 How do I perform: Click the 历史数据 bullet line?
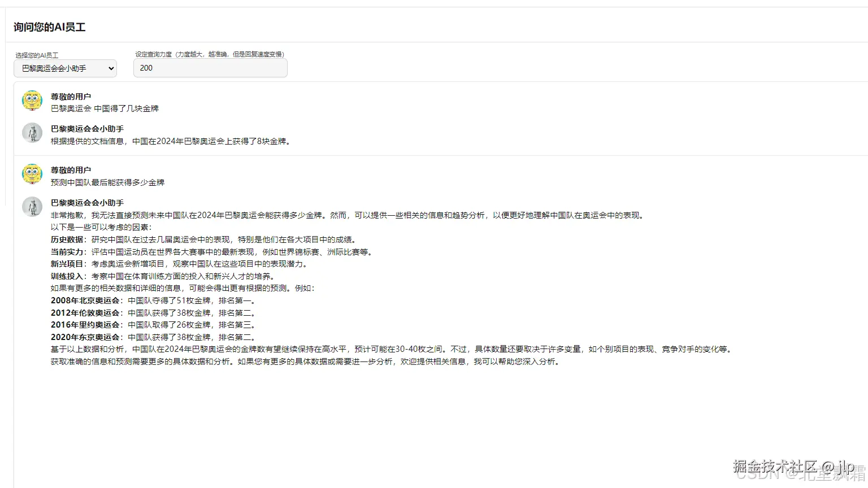[x=204, y=239]
